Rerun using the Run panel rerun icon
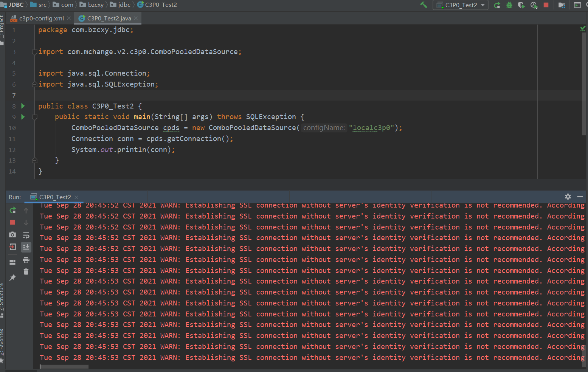This screenshot has width=588, height=372. (12, 210)
